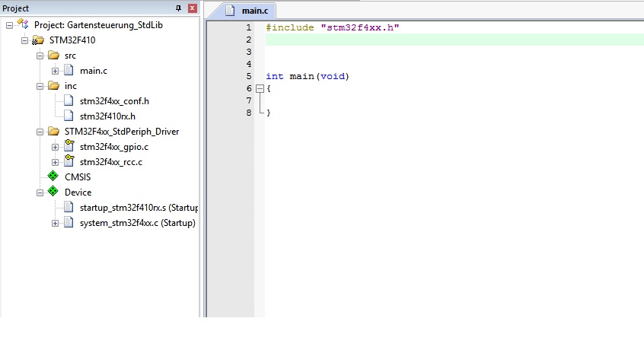
Task: Select stm32f4xx_conf.h in the tree
Action: point(114,101)
